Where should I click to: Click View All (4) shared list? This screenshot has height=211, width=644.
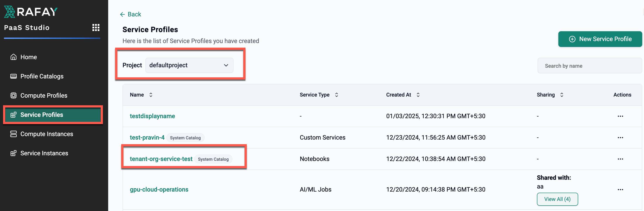(x=557, y=199)
